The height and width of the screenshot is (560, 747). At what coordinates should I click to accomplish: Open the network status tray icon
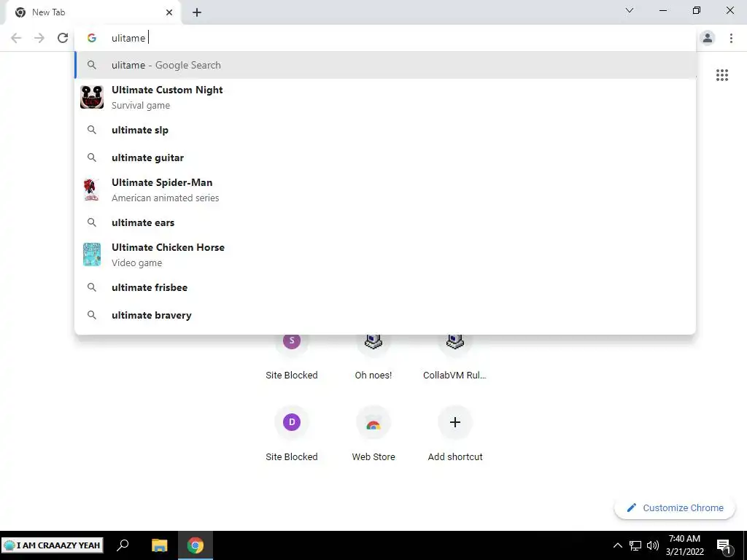pyautogui.click(x=635, y=545)
